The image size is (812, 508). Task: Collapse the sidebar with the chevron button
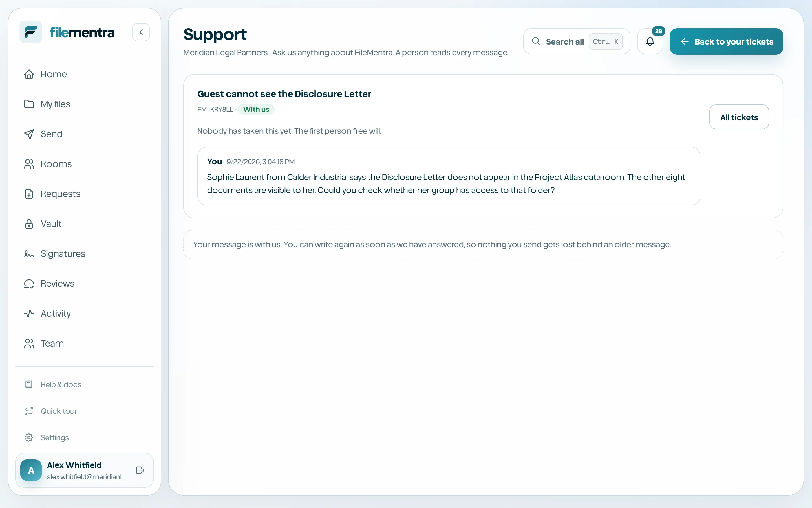tap(141, 32)
